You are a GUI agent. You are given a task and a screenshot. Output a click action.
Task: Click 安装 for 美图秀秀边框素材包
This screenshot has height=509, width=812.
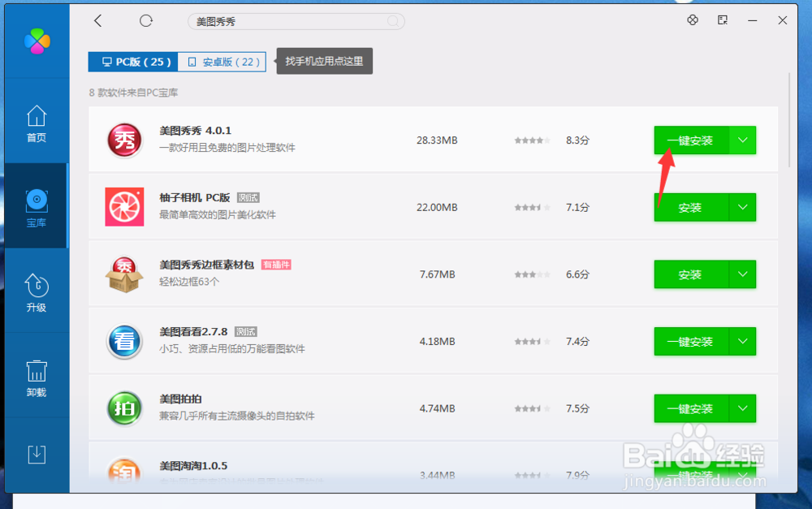pos(691,274)
